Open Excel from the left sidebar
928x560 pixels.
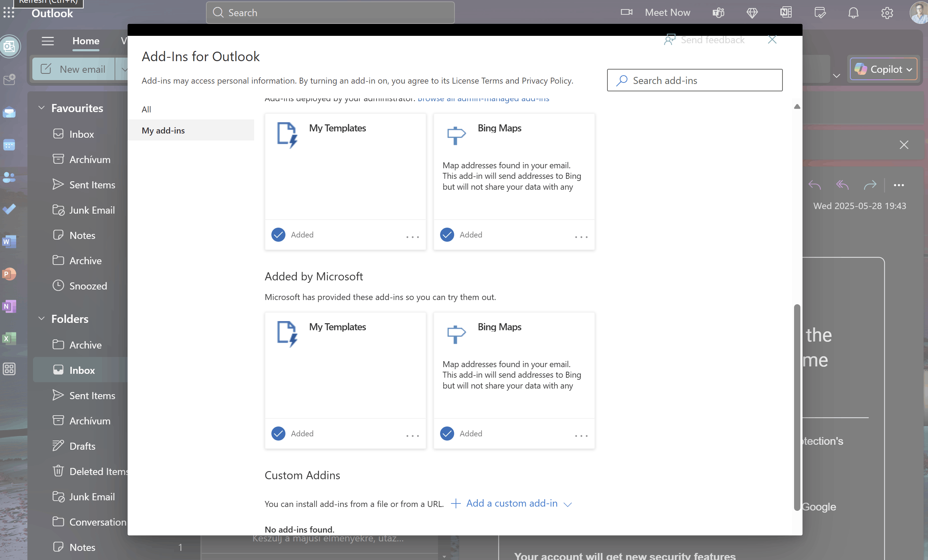(x=9, y=338)
